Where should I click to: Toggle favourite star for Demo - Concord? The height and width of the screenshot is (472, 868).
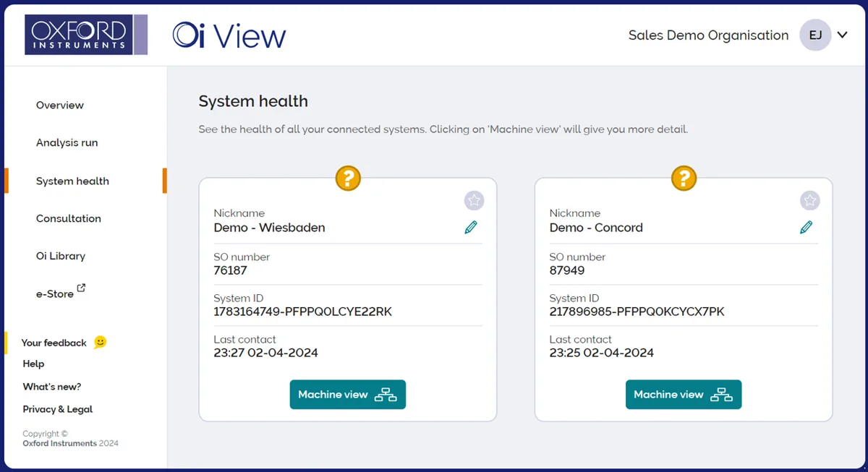coord(809,201)
